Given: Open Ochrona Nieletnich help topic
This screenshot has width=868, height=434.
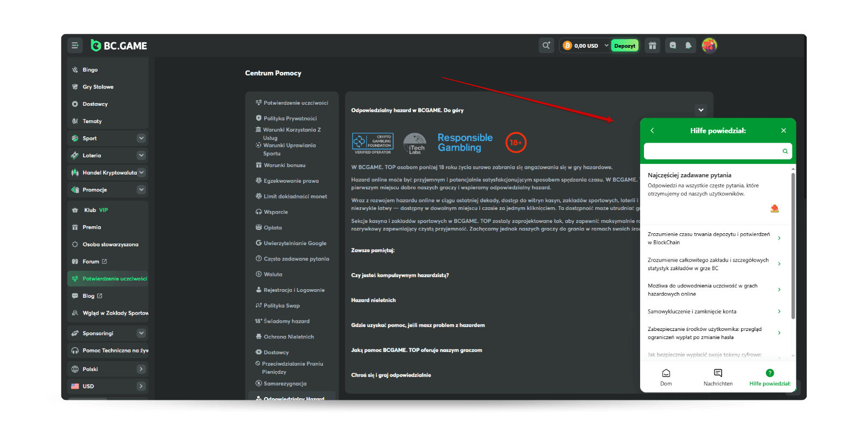Looking at the screenshot, I should pyautogui.click(x=285, y=337).
